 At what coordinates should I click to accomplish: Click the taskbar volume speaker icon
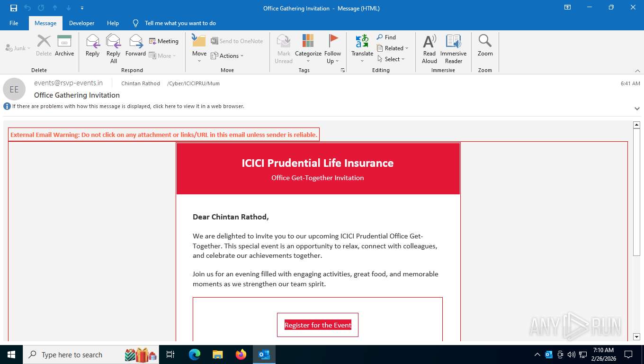point(571,355)
